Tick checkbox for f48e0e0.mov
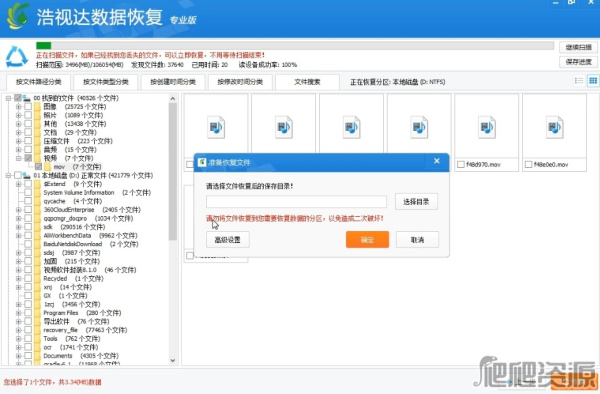This screenshot has height=394, width=600. [x=528, y=164]
